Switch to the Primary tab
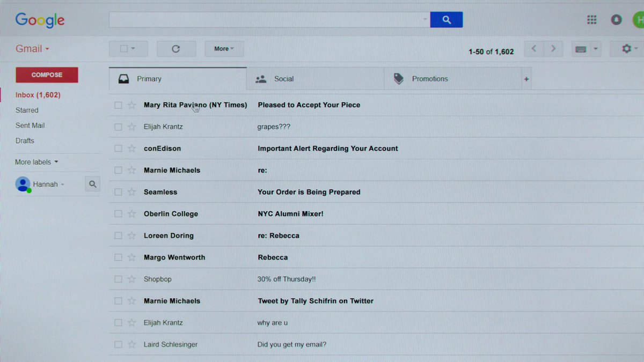 pyautogui.click(x=178, y=79)
